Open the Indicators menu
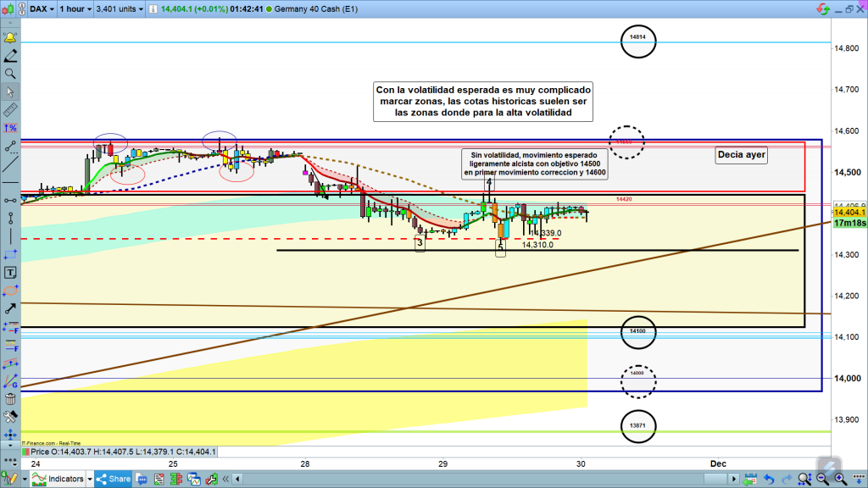 click(58, 479)
